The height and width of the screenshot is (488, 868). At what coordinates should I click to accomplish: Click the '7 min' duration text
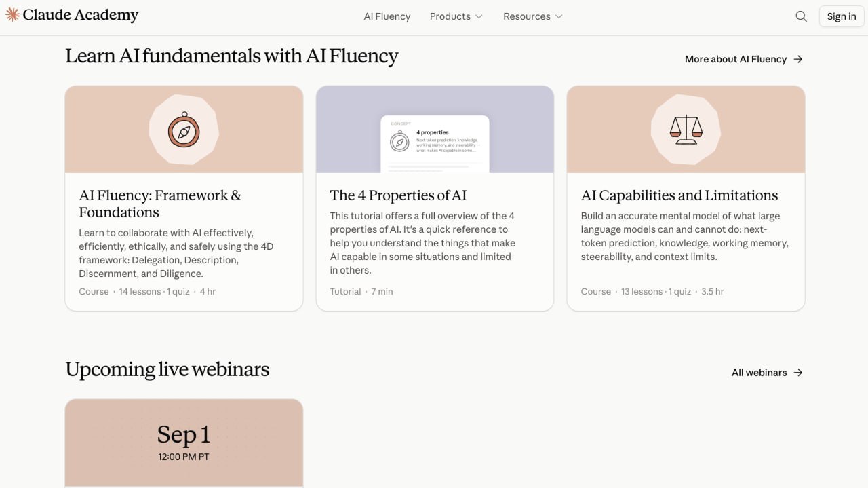click(x=382, y=292)
